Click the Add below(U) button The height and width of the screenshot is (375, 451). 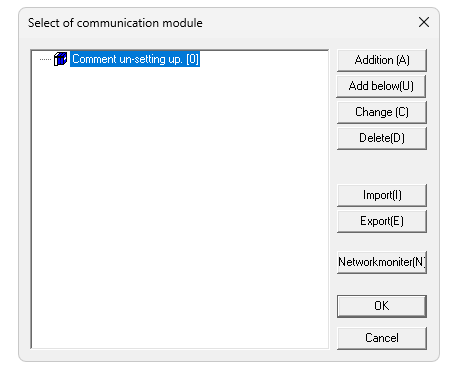point(381,86)
